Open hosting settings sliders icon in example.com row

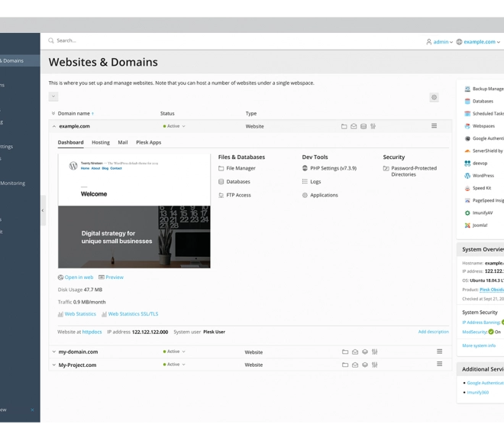pyautogui.click(x=373, y=126)
